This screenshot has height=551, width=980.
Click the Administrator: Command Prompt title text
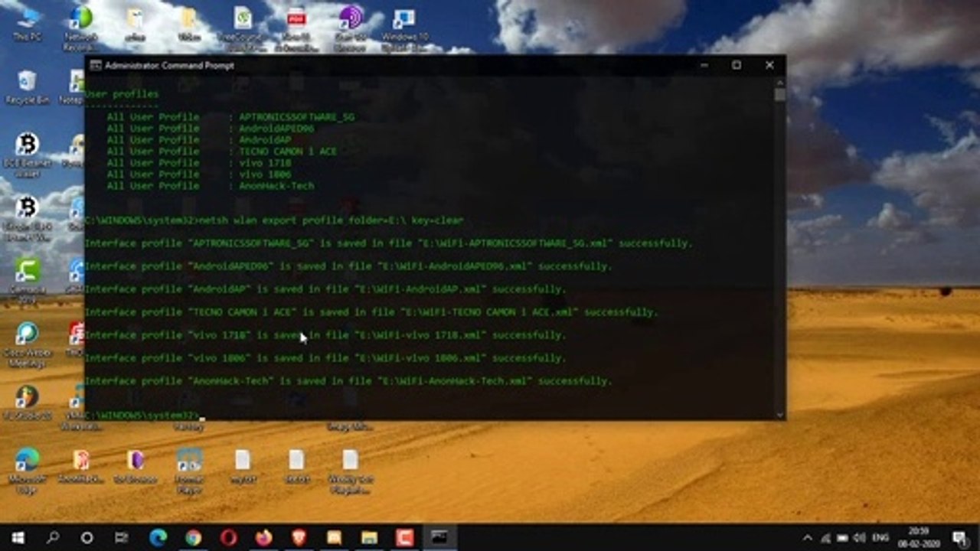pos(169,66)
